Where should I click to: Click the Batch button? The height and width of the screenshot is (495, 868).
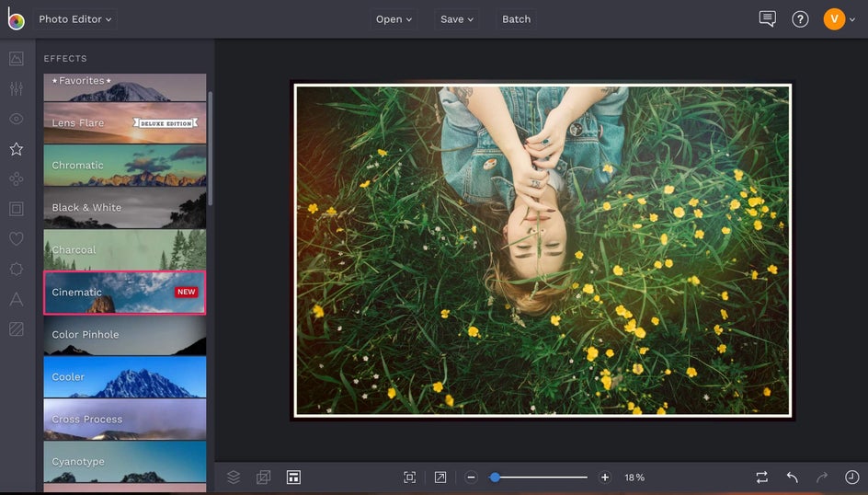516,19
